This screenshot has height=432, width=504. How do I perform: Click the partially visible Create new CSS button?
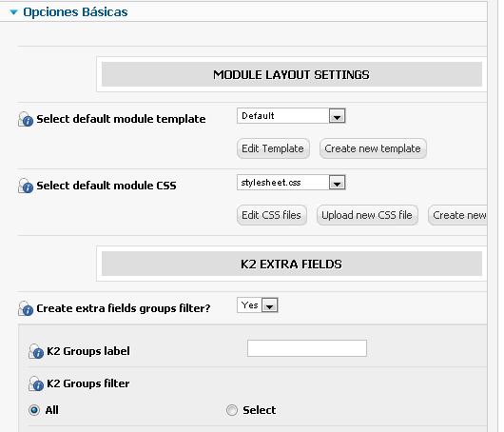pyautogui.click(x=457, y=215)
